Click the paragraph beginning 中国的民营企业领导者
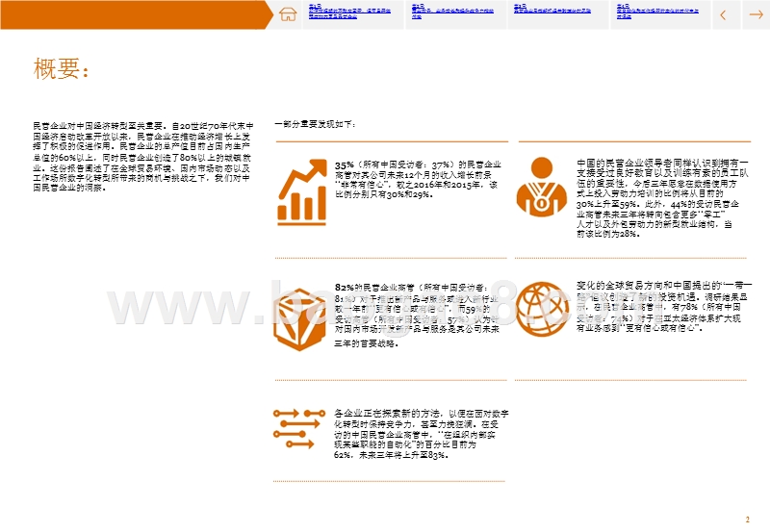 tap(662, 198)
